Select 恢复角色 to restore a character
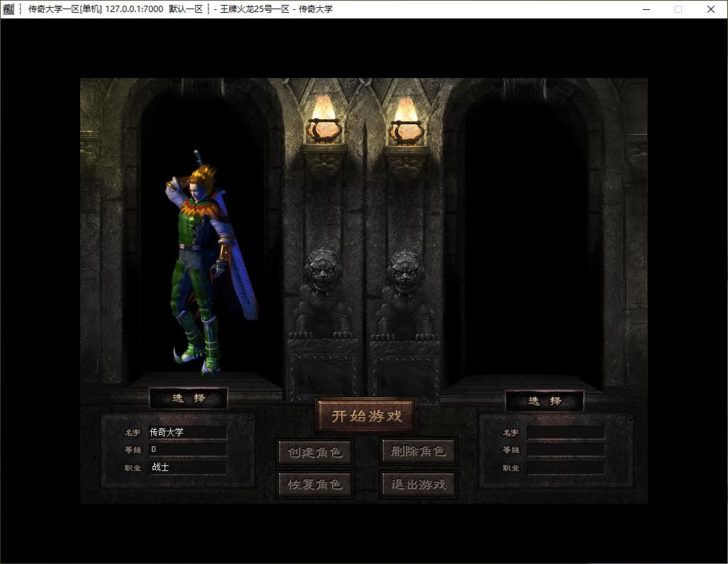The image size is (728, 564). click(x=315, y=485)
